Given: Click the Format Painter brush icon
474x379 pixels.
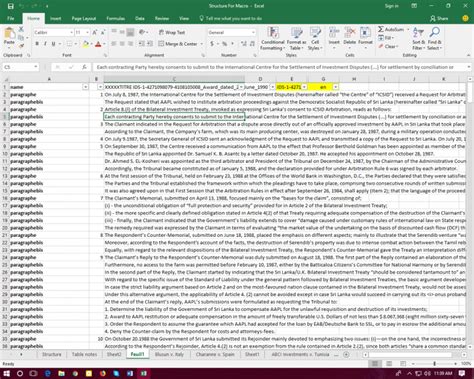Looking at the screenshot, I should (x=21, y=46).
